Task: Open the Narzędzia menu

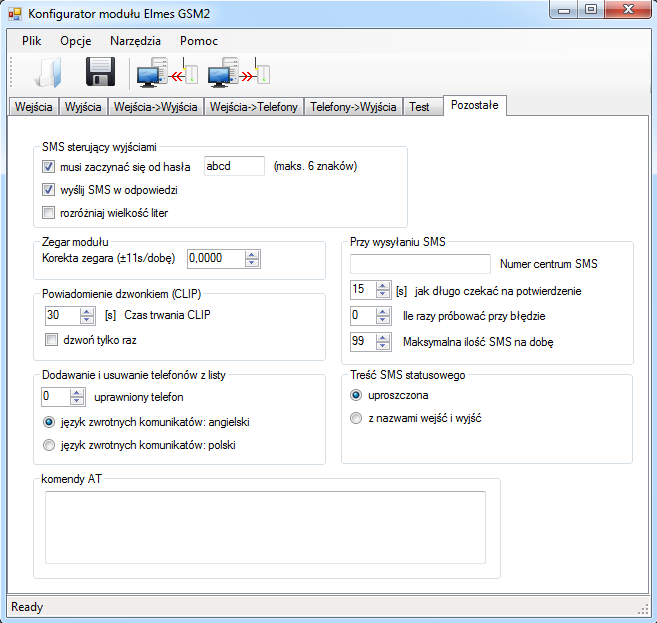Action: click(x=135, y=41)
